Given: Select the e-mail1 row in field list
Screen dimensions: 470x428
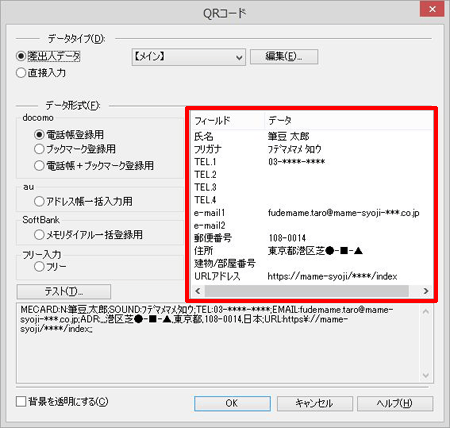Looking at the screenshot, I should coord(312,213).
